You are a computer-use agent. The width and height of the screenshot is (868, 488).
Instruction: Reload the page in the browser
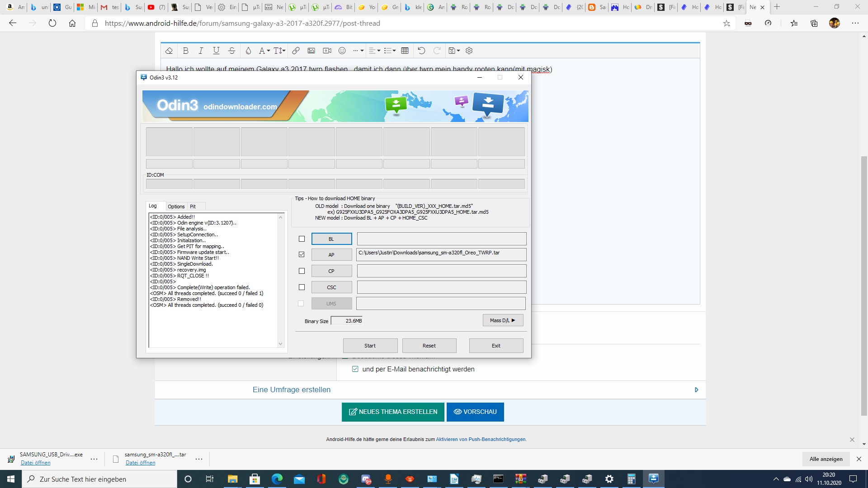[52, 23]
